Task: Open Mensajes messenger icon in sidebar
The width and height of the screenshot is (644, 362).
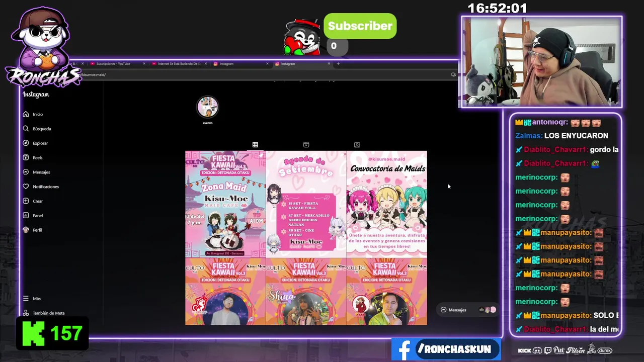Action: click(26, 172)
